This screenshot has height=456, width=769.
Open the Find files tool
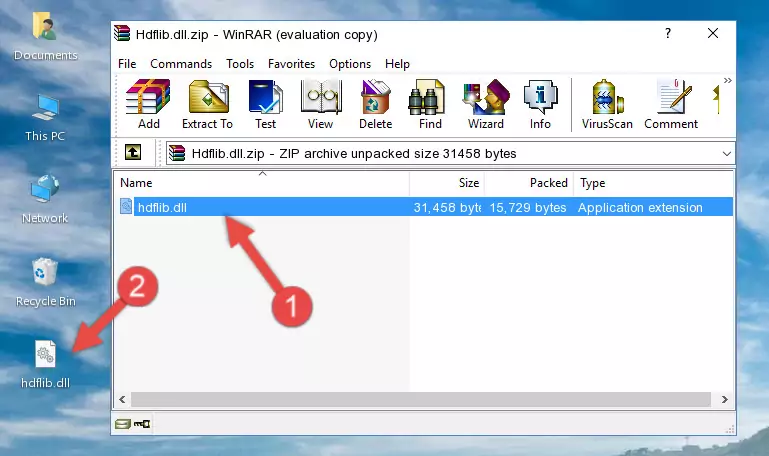(430, 104)
